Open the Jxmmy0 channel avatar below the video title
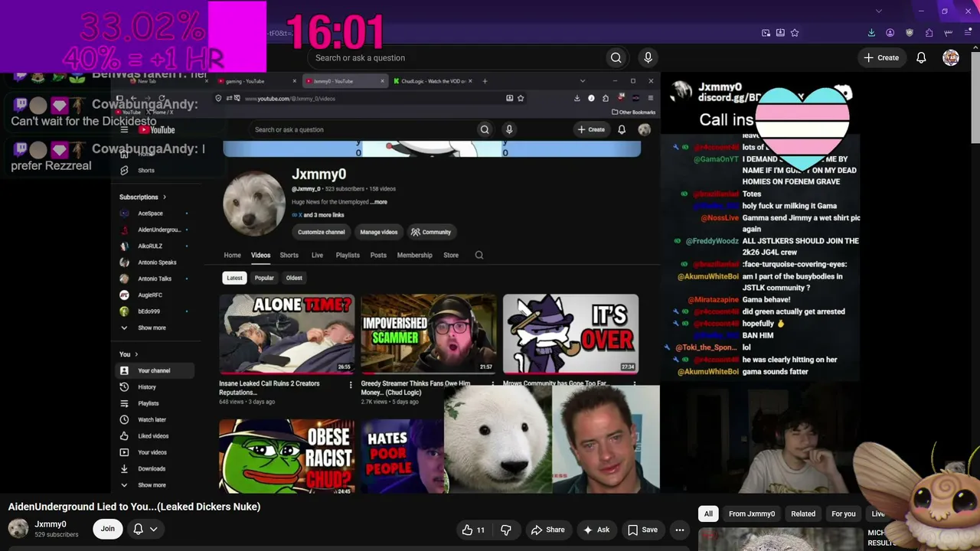This screenshot has height=551, width=980. pyautogui.click(x=18, y=529)
